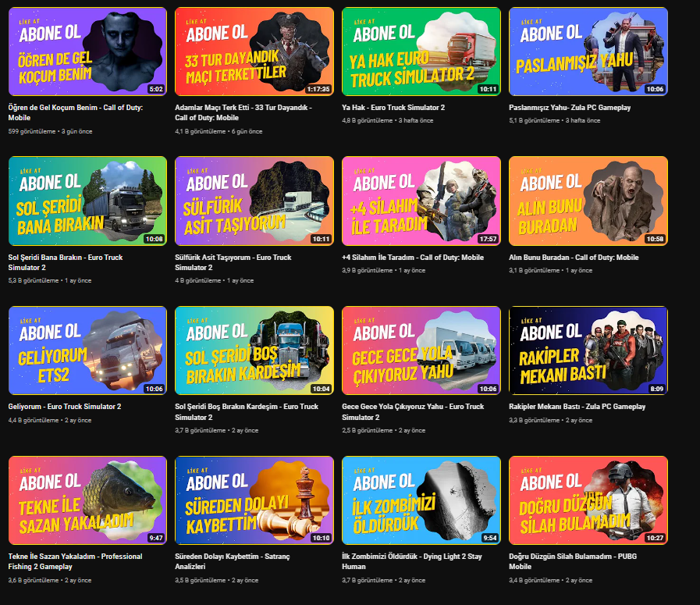
Task: Open the '33 Tur Dayandık' video thumbnail
Action: click(254, 52)
